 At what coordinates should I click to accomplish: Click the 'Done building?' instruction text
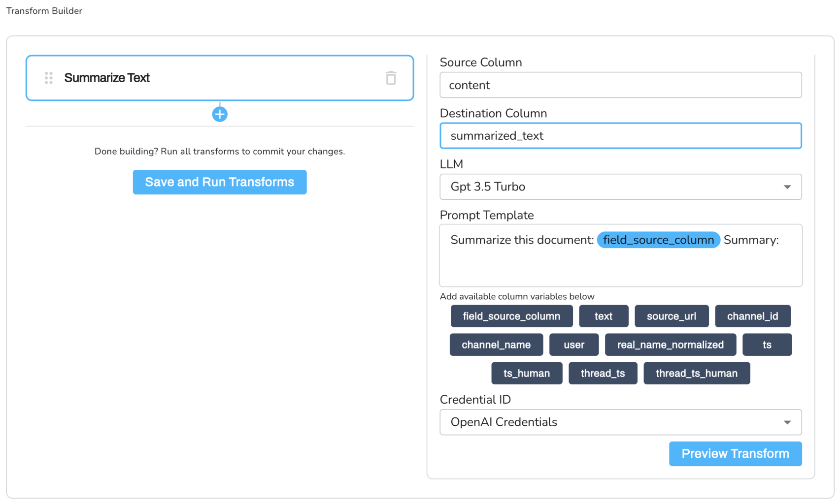click(220, 151)
